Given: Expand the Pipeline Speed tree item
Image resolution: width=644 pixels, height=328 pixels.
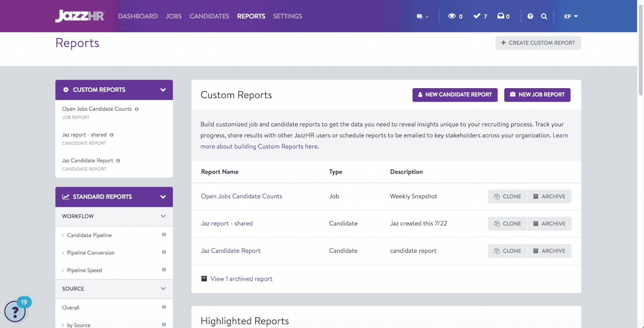Looking at the screenshot, I should point(63,270).
